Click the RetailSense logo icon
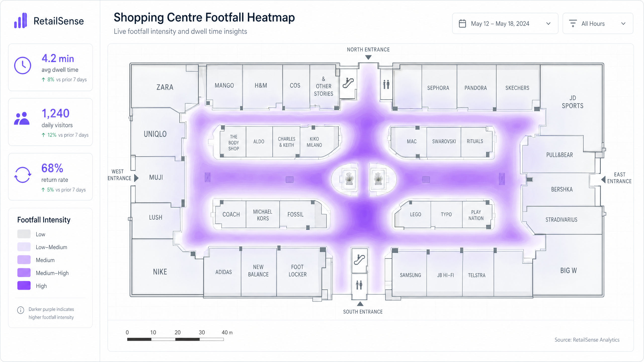The height and width of the screenshot is (362, 644). coord(21,21)
